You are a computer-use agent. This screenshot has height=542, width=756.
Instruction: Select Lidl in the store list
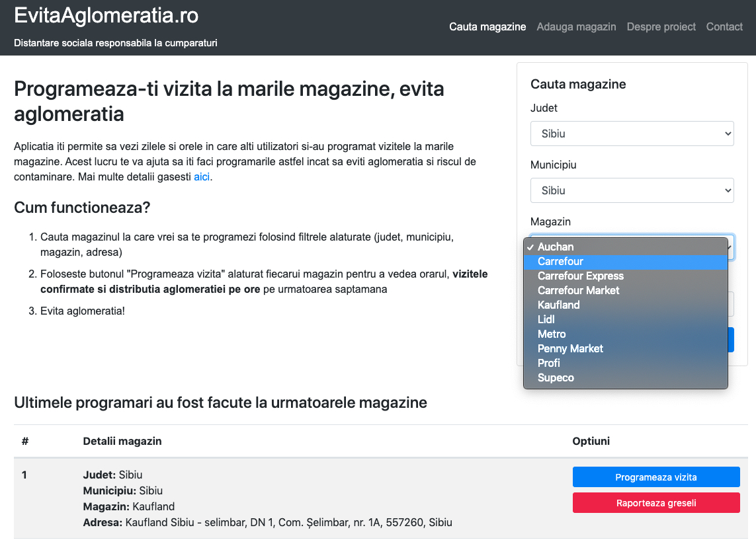[x=625, y=319]
